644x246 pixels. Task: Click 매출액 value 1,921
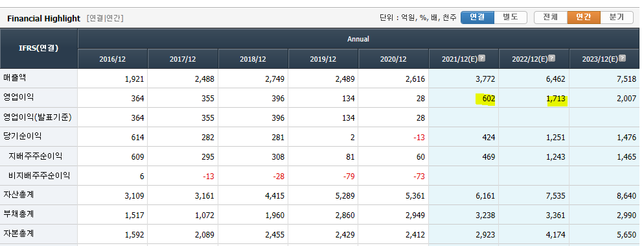pyautogui.click(x=135, y=79)
